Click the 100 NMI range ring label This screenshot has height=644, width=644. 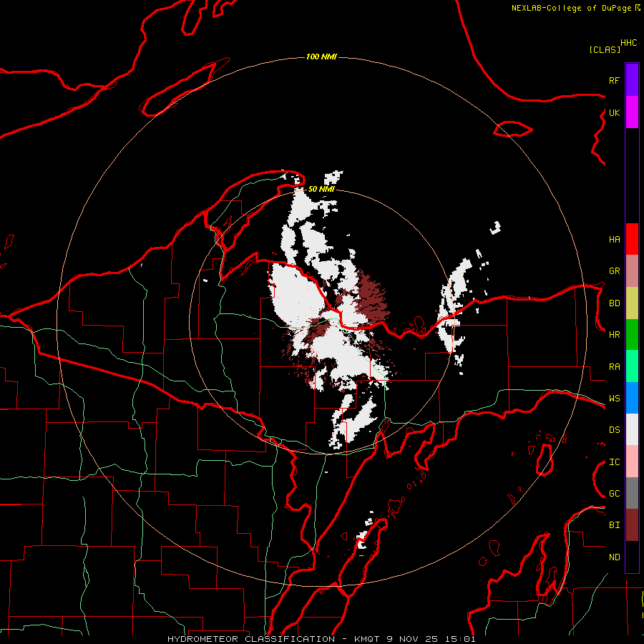click(321, 57)
